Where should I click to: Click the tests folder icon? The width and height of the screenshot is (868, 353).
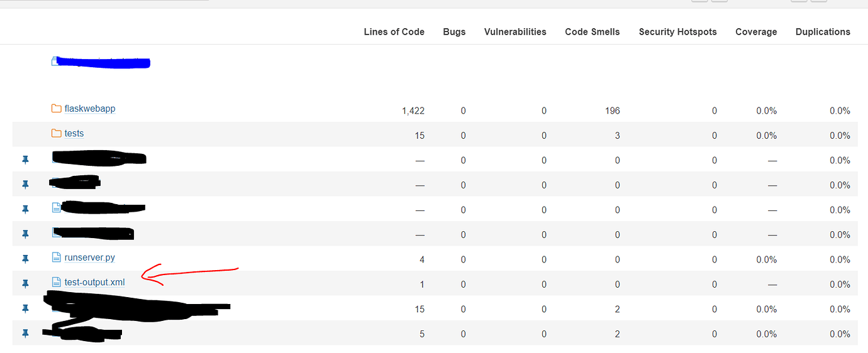57,133
